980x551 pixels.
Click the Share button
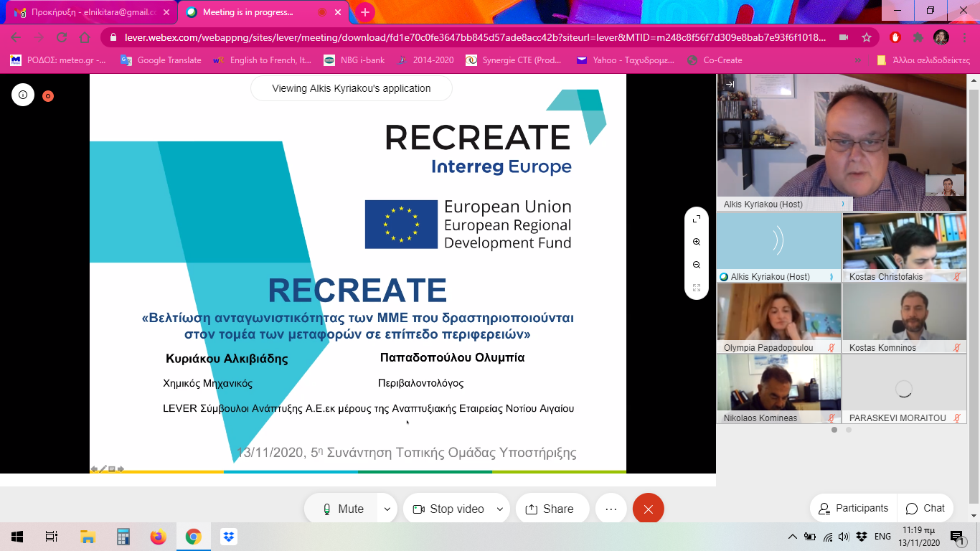(550, 509)
